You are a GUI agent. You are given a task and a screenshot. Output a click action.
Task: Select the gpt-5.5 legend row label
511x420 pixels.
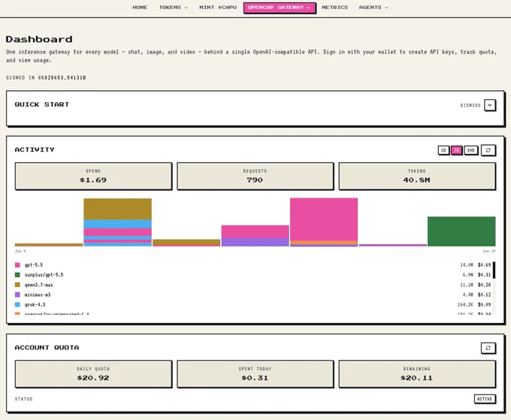(34, 265)
